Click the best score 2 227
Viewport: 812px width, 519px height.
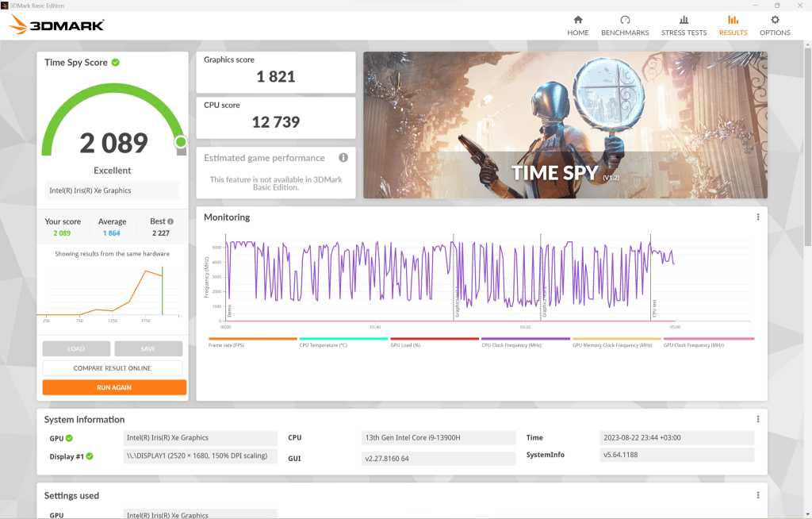click(x=160, y=233)
